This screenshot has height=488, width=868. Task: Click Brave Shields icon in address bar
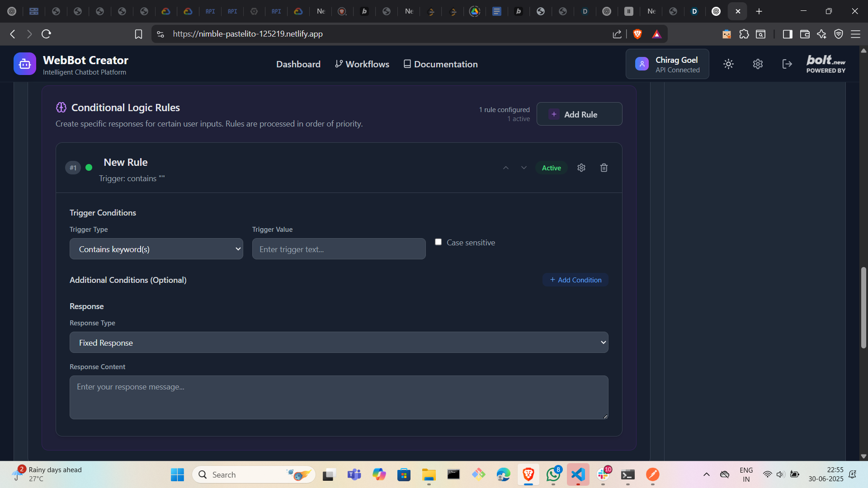coord(637,34)
